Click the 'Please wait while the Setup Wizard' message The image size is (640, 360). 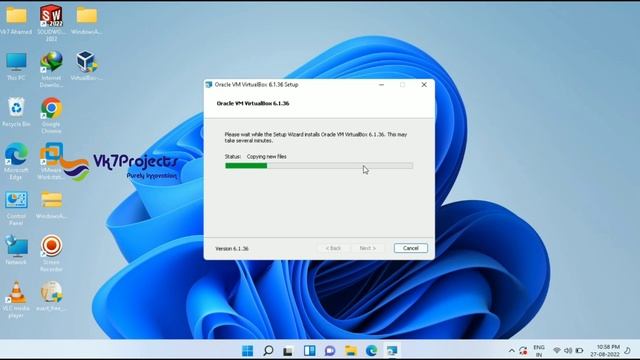coord(316,137)
